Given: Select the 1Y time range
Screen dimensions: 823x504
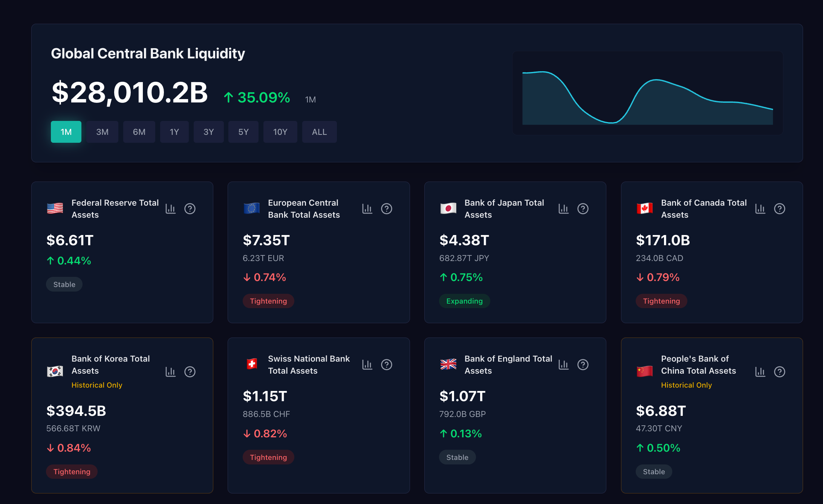Looking at the screenshot, I should coord(174,132).
